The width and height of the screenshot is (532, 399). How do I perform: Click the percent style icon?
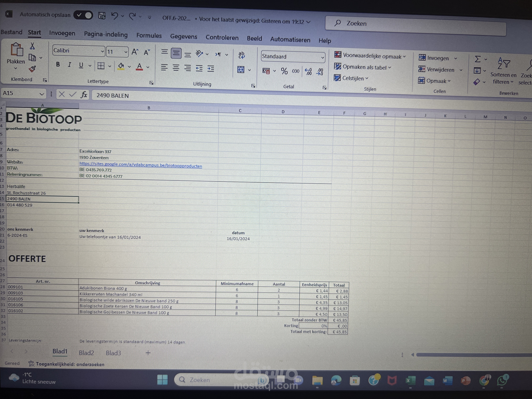[x=284, y=71]
